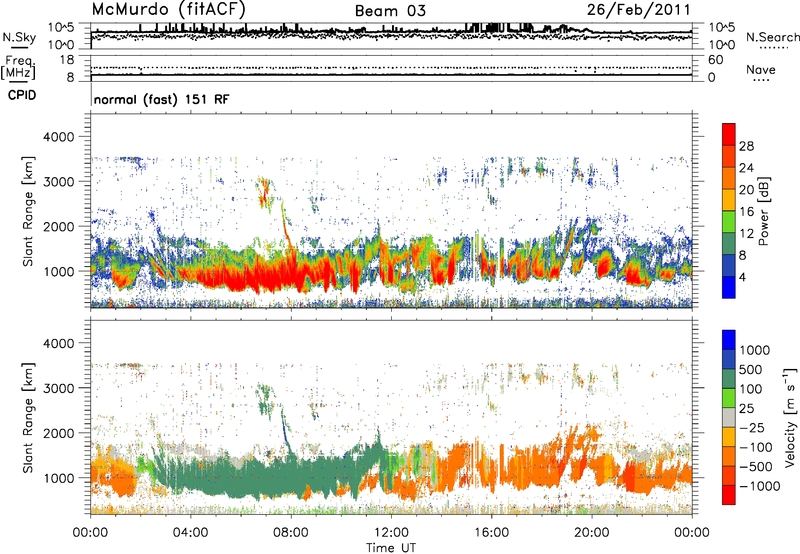Click the '2000' range tick on velocity plot
This screenshot has height=554, width=800.
58,433
